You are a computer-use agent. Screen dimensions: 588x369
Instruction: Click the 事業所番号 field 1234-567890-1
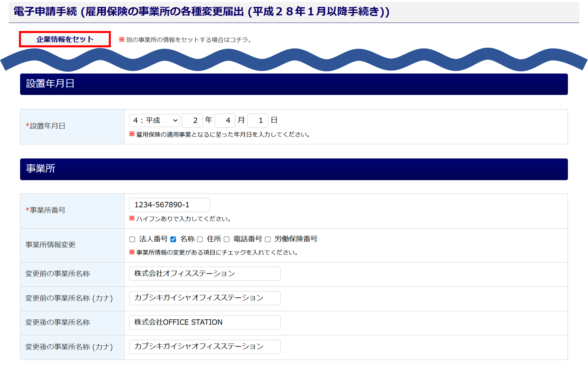point(169,205)
